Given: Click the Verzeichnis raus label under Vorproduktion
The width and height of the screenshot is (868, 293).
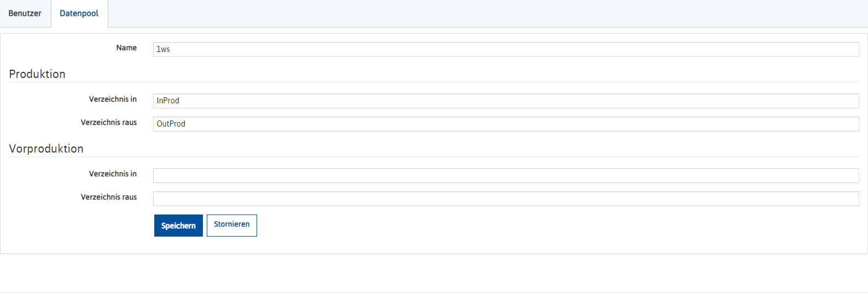Looking at the screenshot, I should tap(109, 197).
